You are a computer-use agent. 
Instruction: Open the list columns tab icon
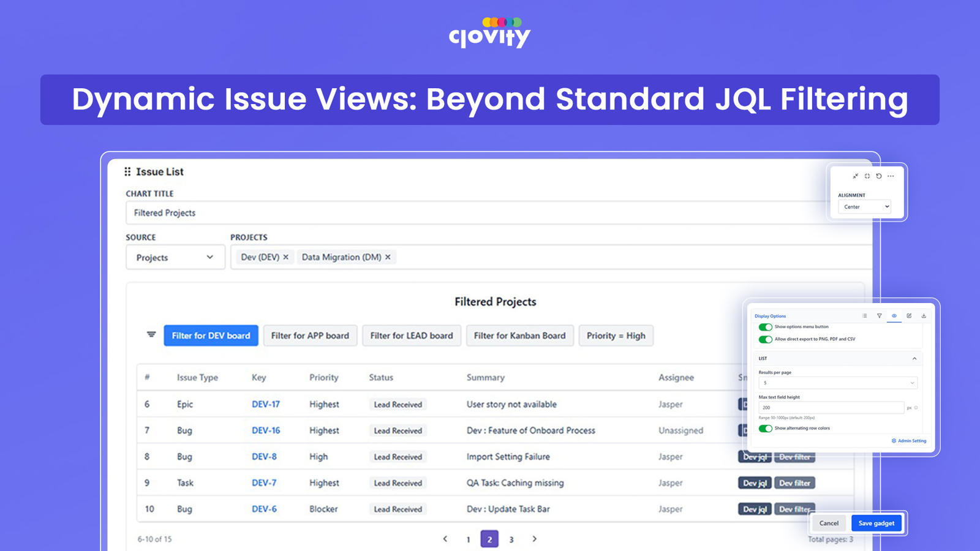865,316
